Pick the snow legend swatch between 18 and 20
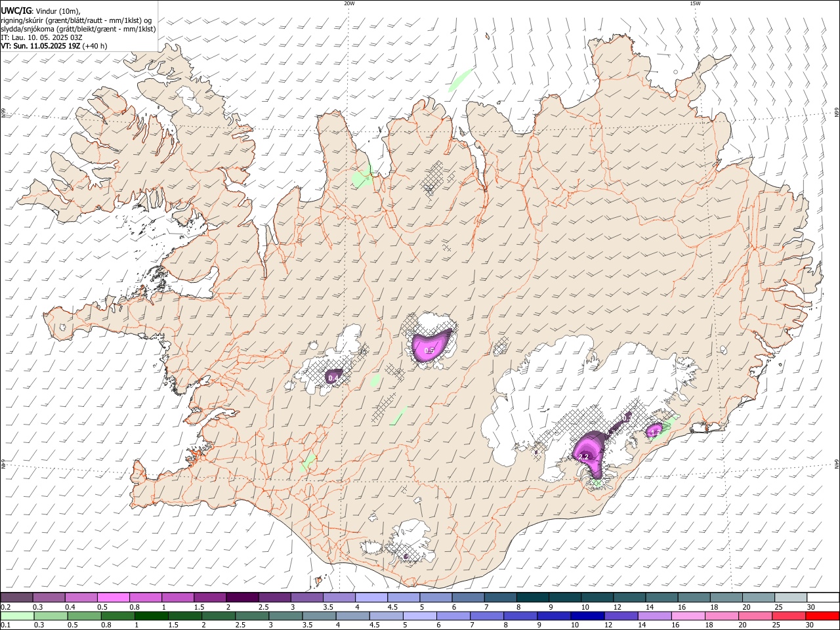Viewport: 840px width, 630px height. click(x=726, y=597)
